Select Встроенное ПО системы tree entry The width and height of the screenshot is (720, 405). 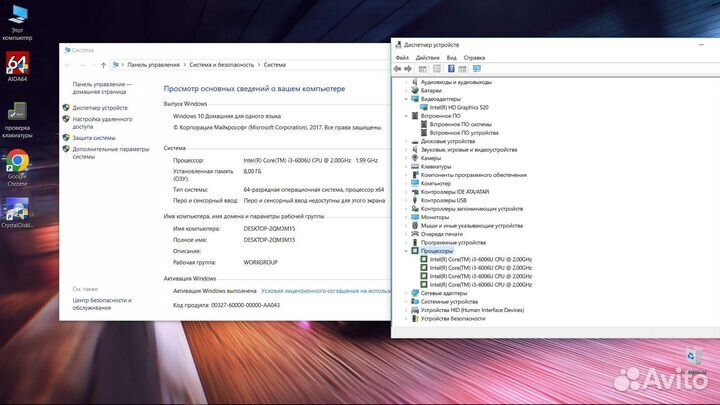(x=460, y=124)
